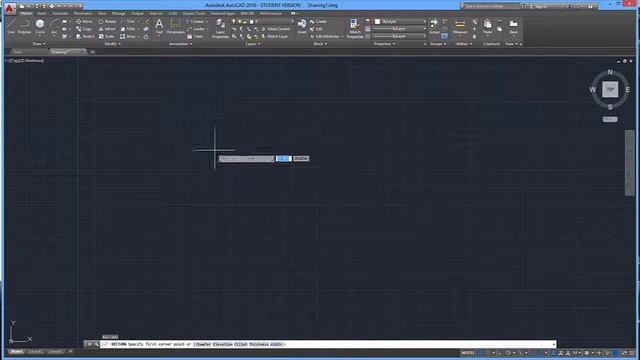Select the Line tool
The width and height of the screenshot is (640, 360).
click(11, 26)
